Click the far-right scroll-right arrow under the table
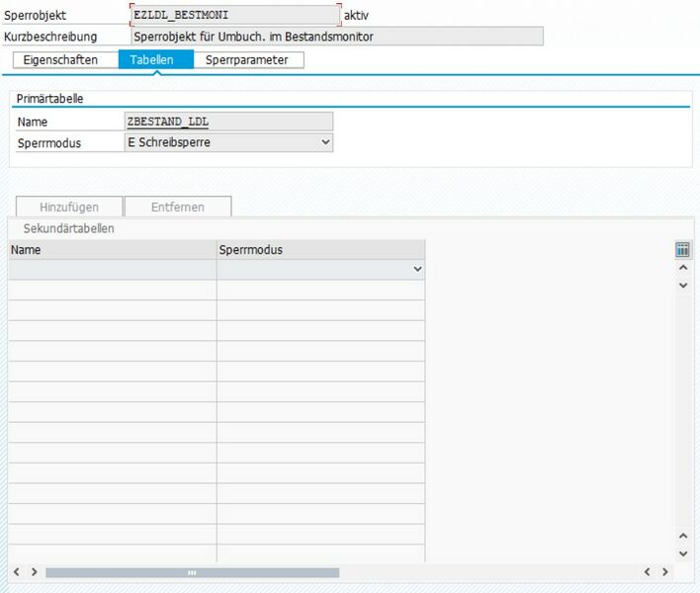This screenshot has height=593, width=700. click(x=665, y=572)
